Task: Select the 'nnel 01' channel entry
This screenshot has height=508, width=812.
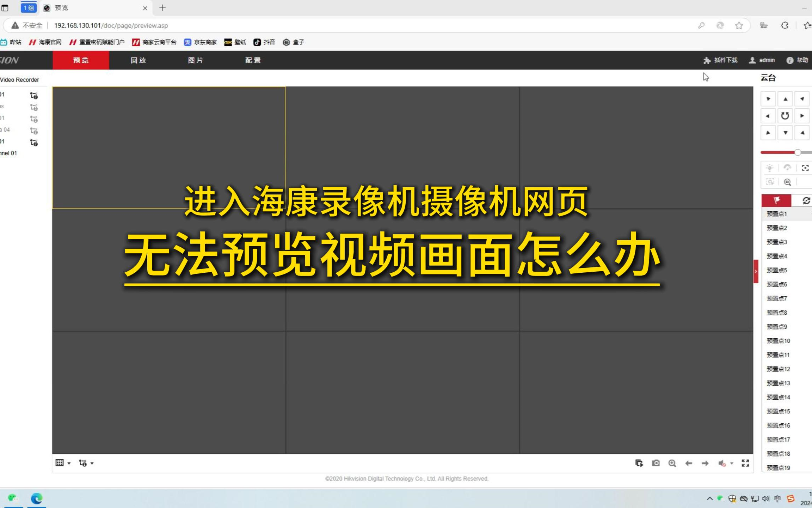Action: [8, 153]
